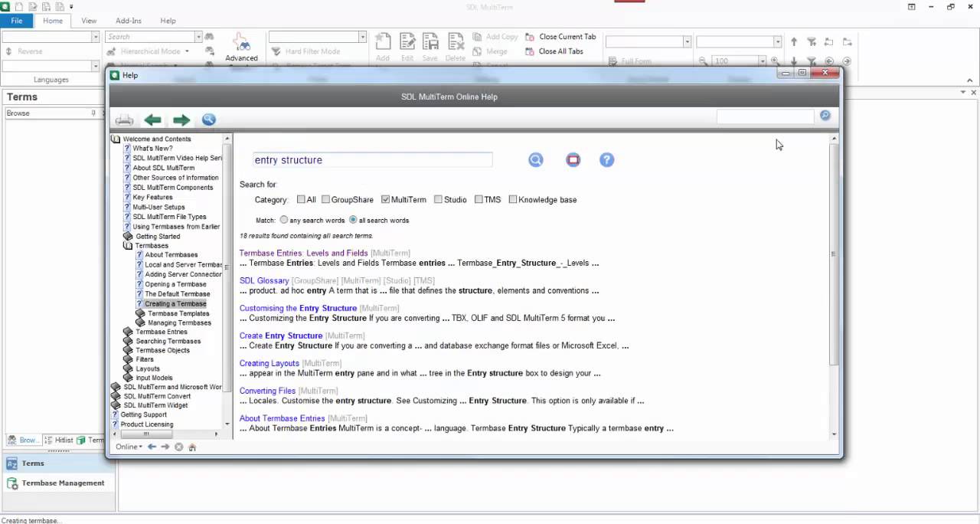Image resolution: width=980 pixels, height=524 pixels.
Task: Open Advanced Search in MultiTerm ribbon
Action: (241, 47)
